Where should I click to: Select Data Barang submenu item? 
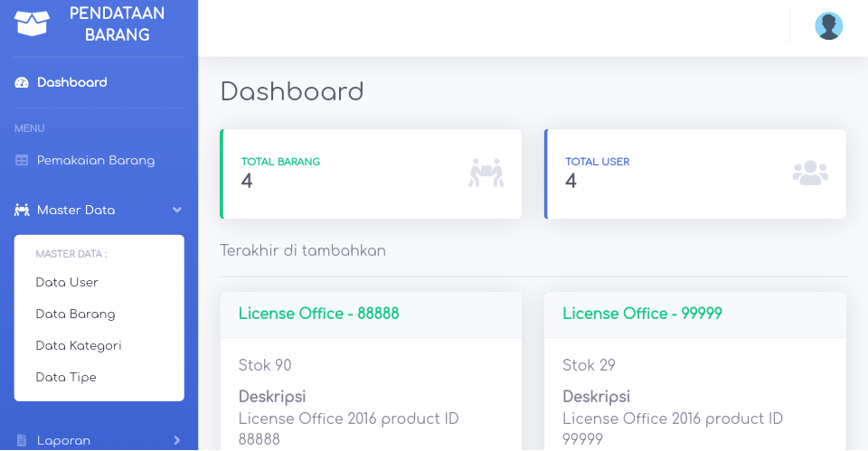tap(76, 314)
